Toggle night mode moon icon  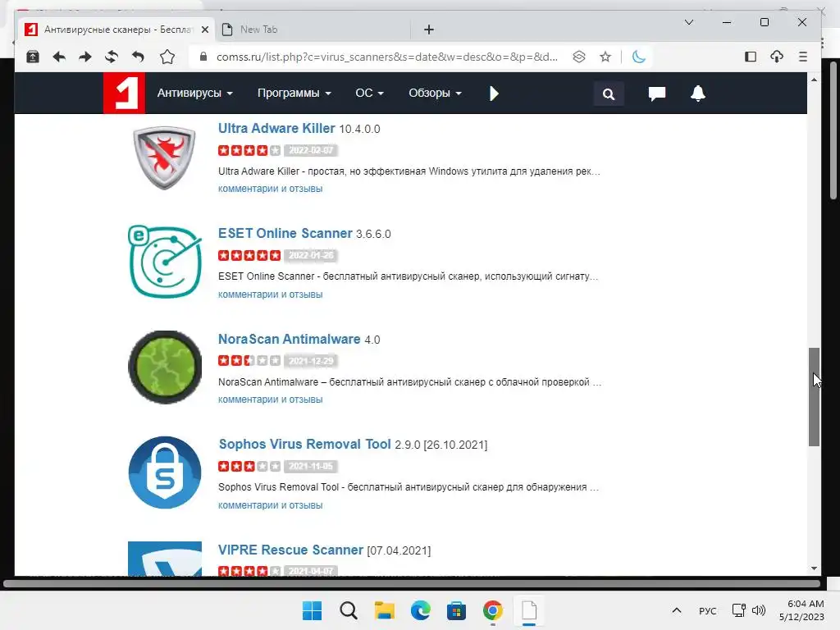[x=638, y=57]
